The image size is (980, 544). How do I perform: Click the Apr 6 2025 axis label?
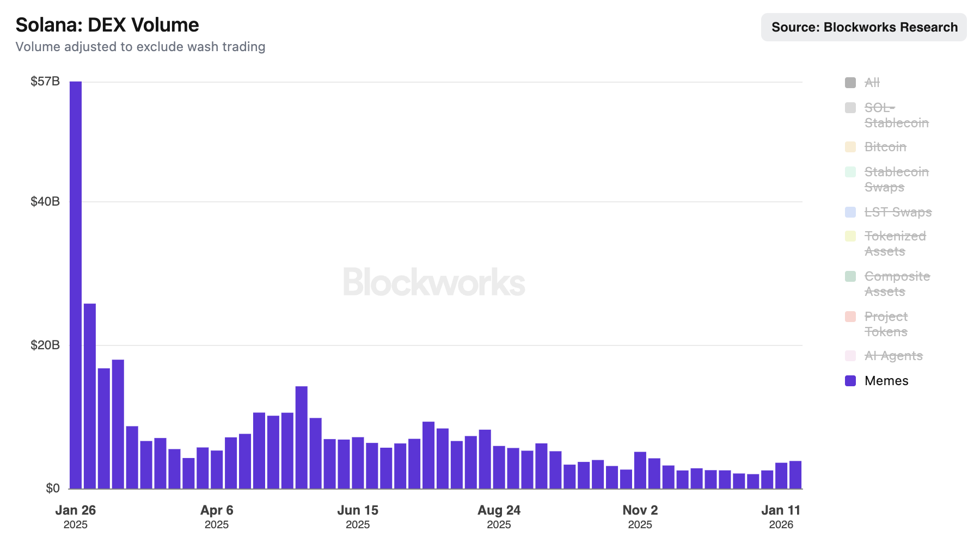(217, 516)
